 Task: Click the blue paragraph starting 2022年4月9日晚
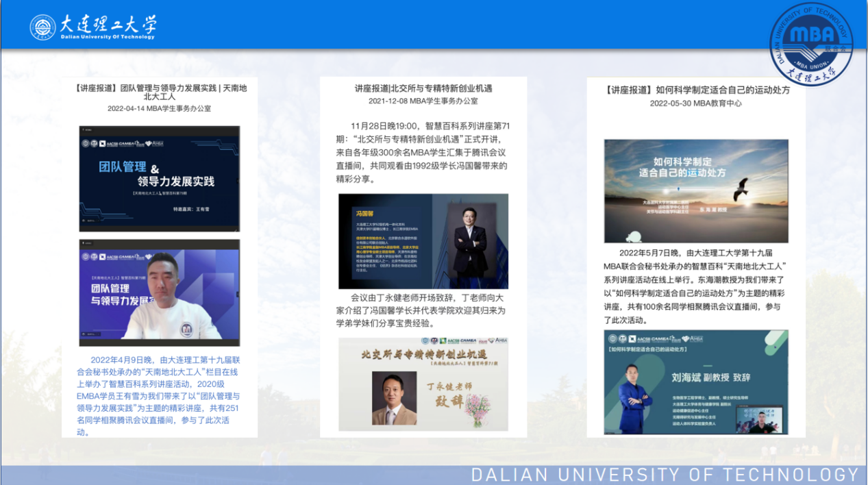coord(159,395)
